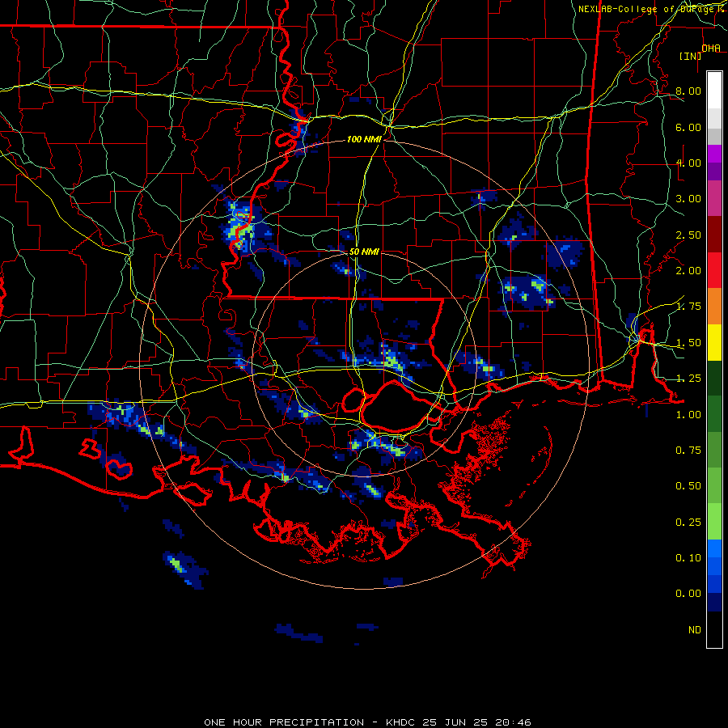Image resolution: width=728 pixels, height=728 pixels.
Task: Click the "100 NMI" range ring label
Action: coord(364,139)
